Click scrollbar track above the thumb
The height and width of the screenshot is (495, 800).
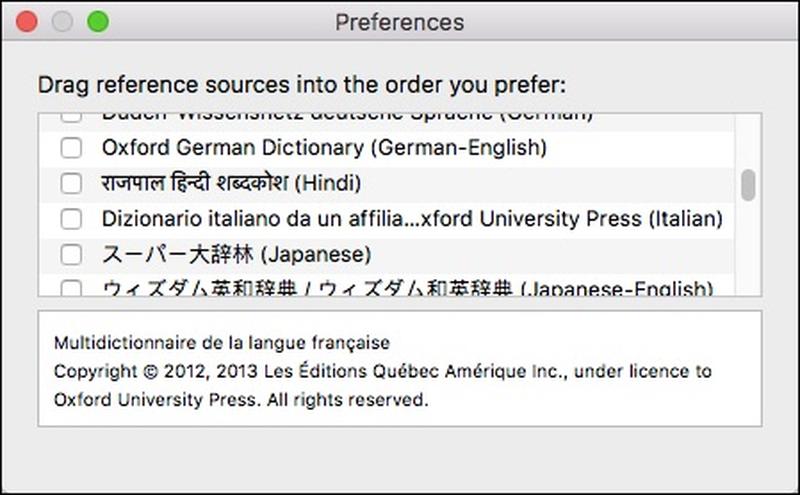pyautogui.click(x=748, y=141)
